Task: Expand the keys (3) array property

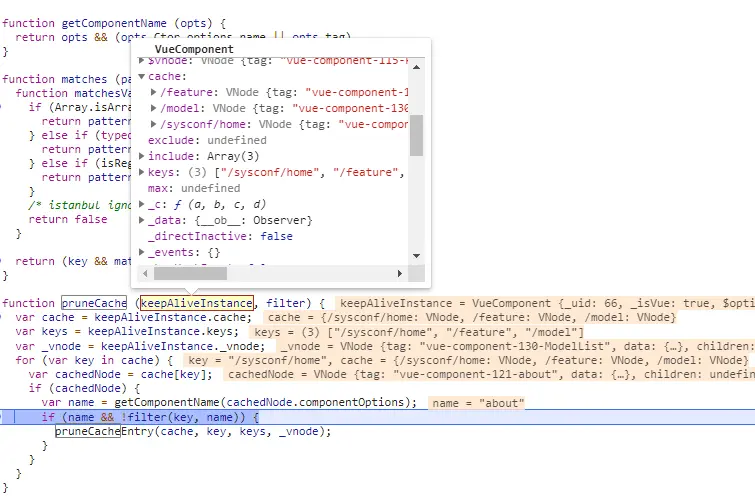Action: (142, 172)
